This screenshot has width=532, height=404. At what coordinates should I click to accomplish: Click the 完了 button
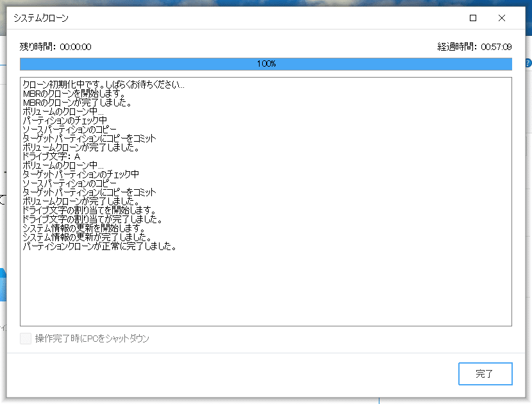point(485,373)
